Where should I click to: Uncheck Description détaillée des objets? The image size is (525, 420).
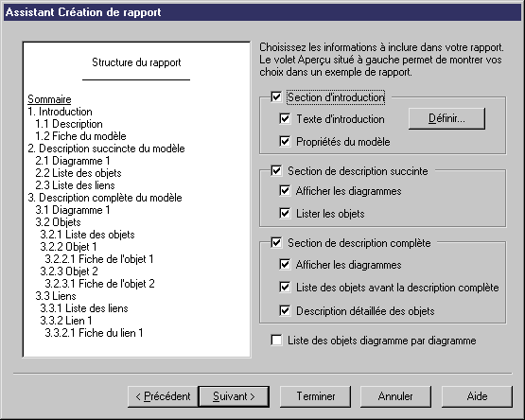click(285, 310)
